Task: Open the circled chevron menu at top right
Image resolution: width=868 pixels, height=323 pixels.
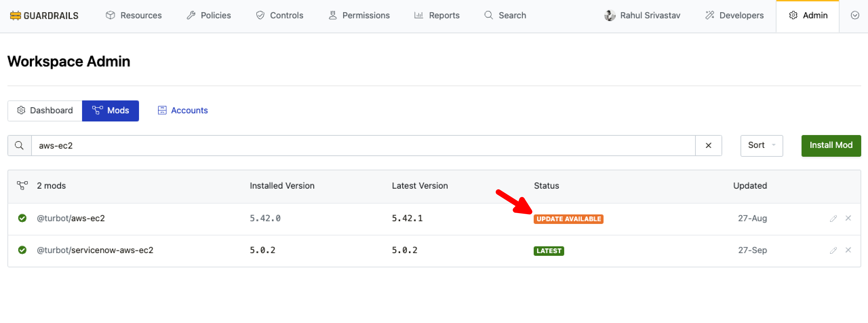Action: click(x=855, y=16)
